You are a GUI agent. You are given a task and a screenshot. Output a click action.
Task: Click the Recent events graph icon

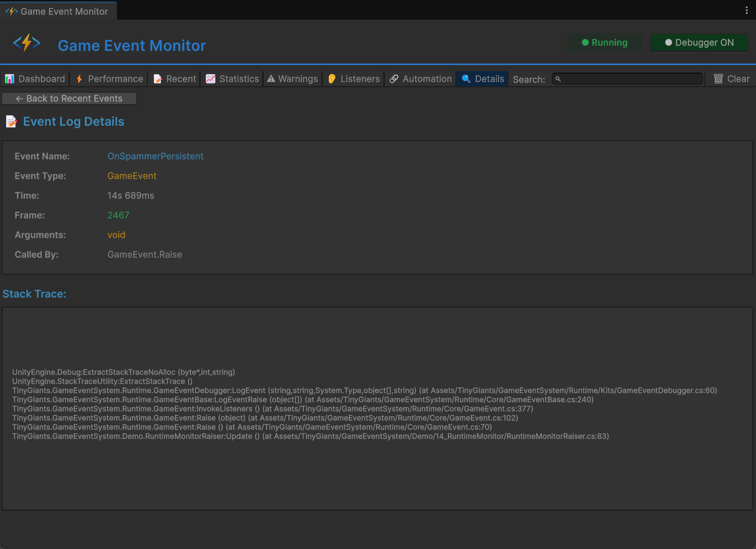(157, 79)
